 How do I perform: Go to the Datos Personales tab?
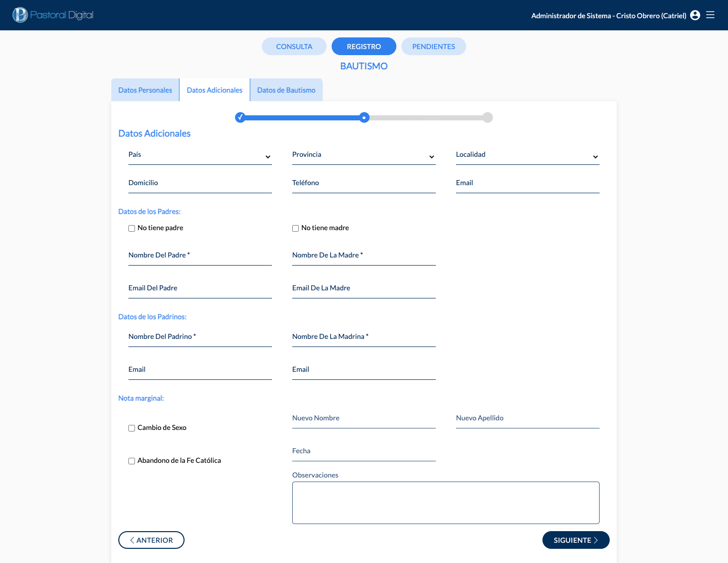(145, 90)
